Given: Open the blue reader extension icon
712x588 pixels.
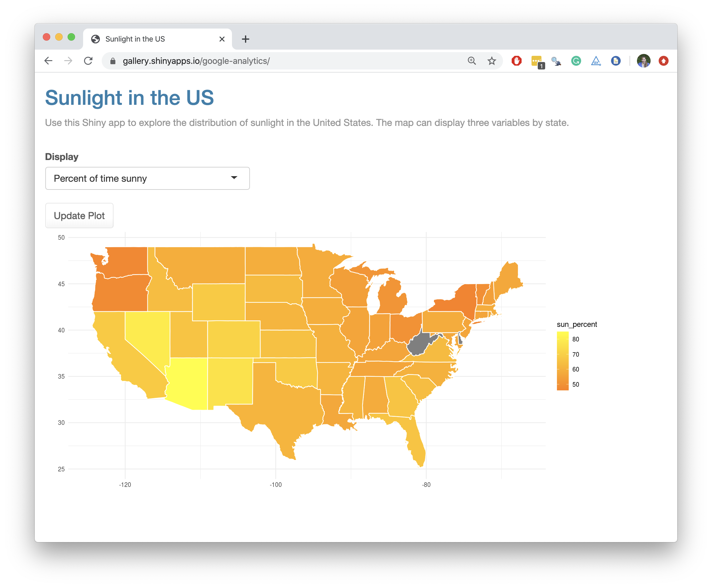Looking at the screenshot, I should 616,61.
